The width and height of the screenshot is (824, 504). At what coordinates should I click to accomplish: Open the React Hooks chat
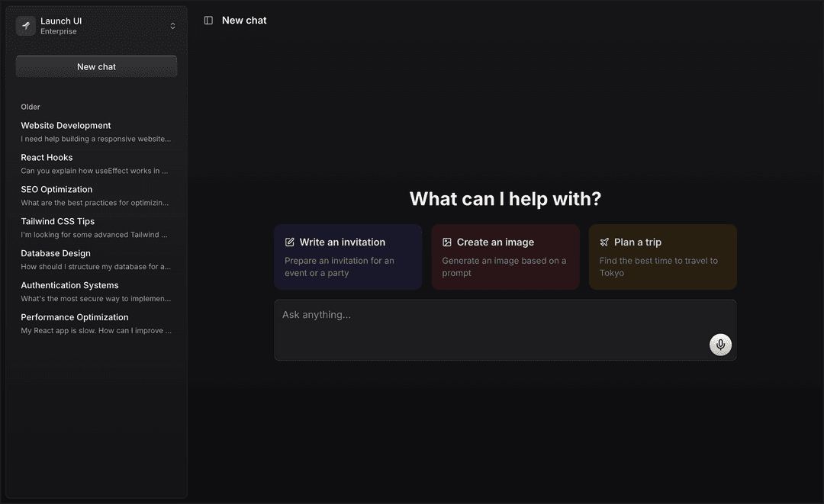96,162
